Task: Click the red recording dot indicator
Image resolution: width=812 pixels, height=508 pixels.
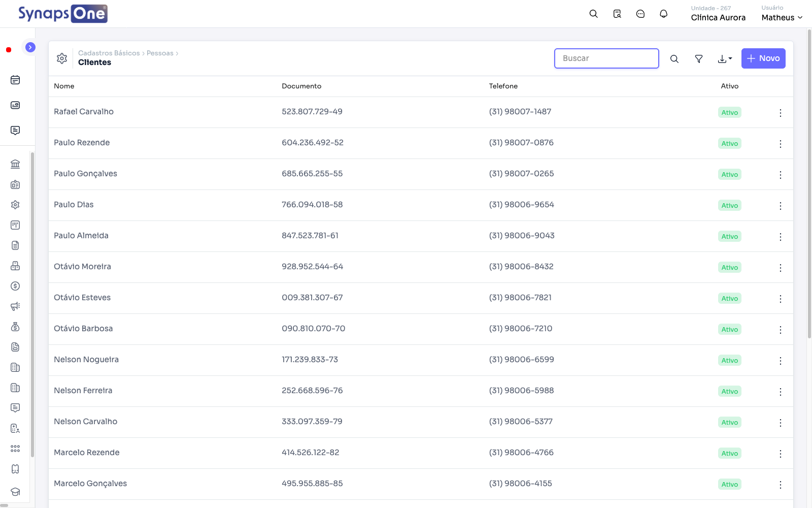Action: click(x=9, y=50)
